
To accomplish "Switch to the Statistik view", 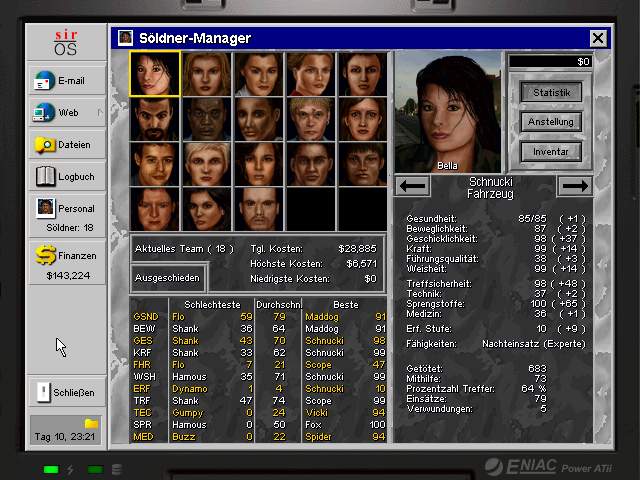I will coord(551,93).
